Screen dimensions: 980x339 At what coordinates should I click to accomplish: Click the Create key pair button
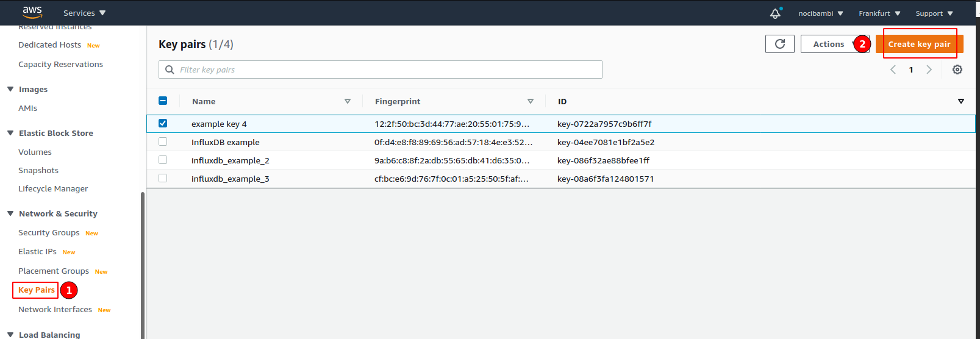(918, 44)
